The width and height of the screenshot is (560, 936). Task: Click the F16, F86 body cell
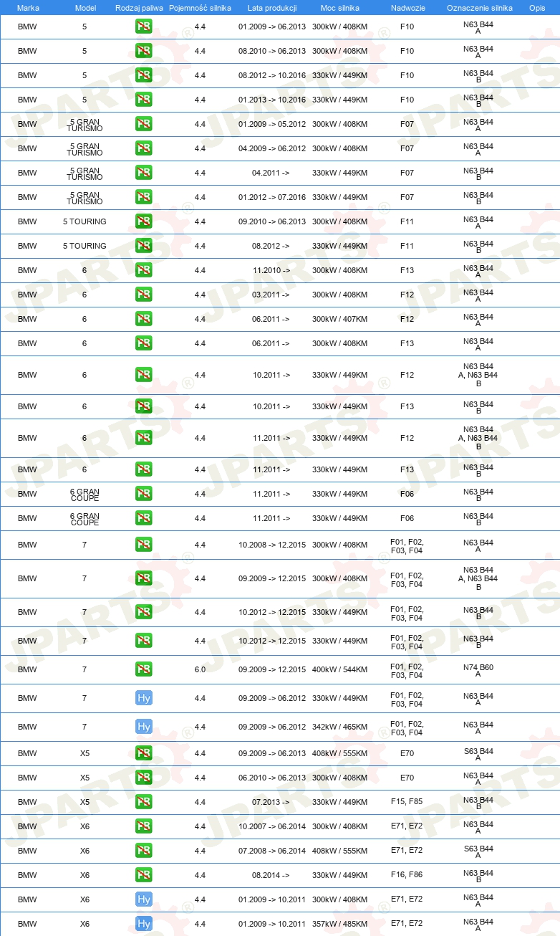(x=407, y=875)
